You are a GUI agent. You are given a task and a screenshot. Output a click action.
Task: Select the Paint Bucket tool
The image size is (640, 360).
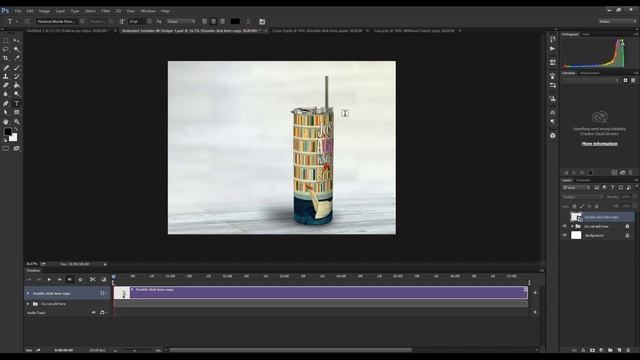tap(16, 85)
